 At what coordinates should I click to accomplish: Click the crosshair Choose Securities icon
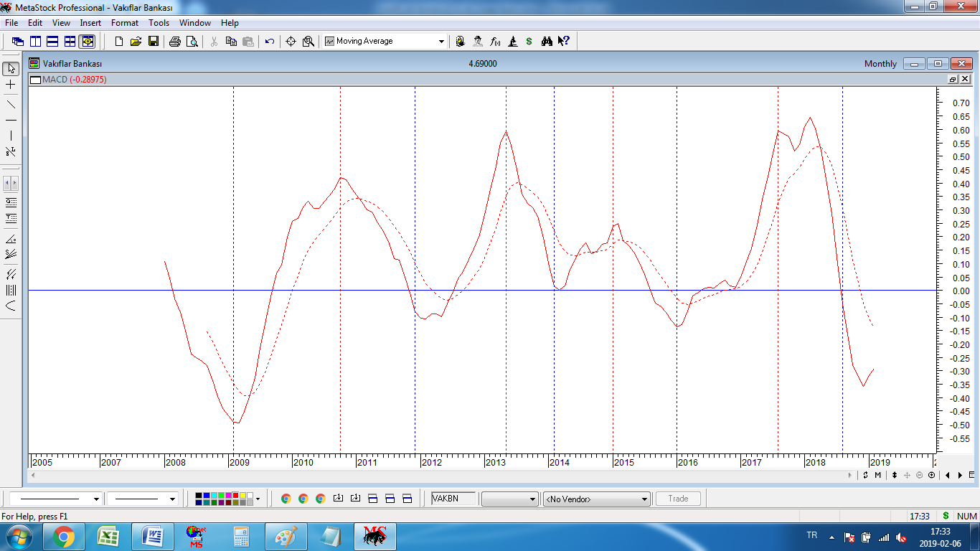291,42
